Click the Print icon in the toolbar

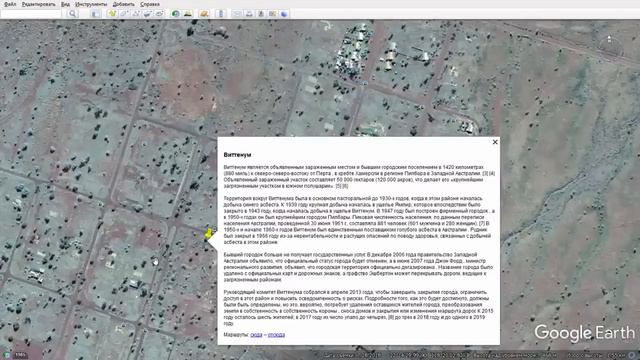click(x=249, y=13)
